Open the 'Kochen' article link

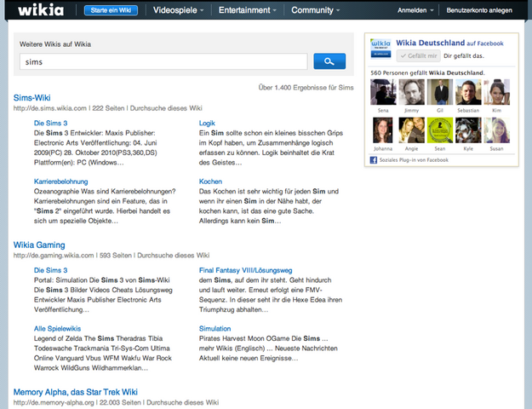coord(210,181)
